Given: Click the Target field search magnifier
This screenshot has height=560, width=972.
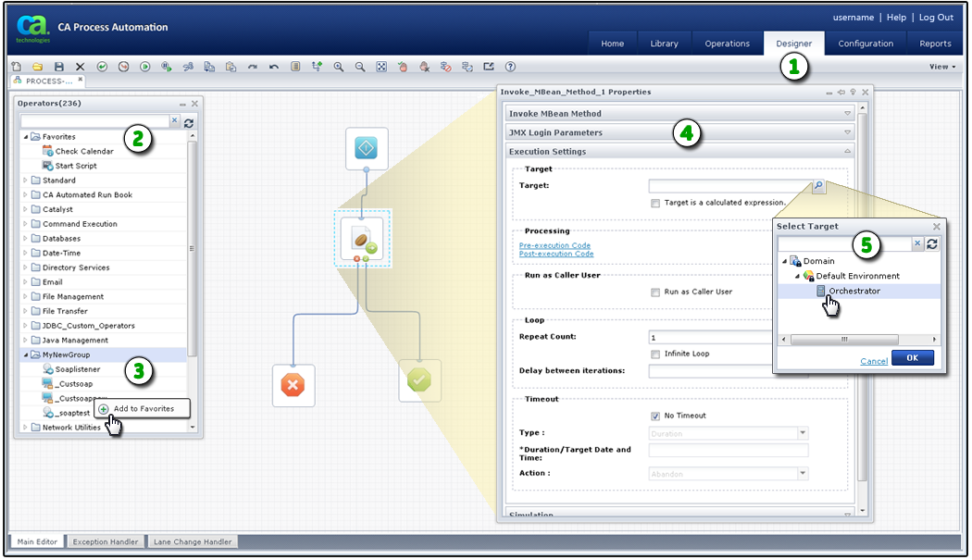Looking at the screenshot, I should click(x=817, y=185).
